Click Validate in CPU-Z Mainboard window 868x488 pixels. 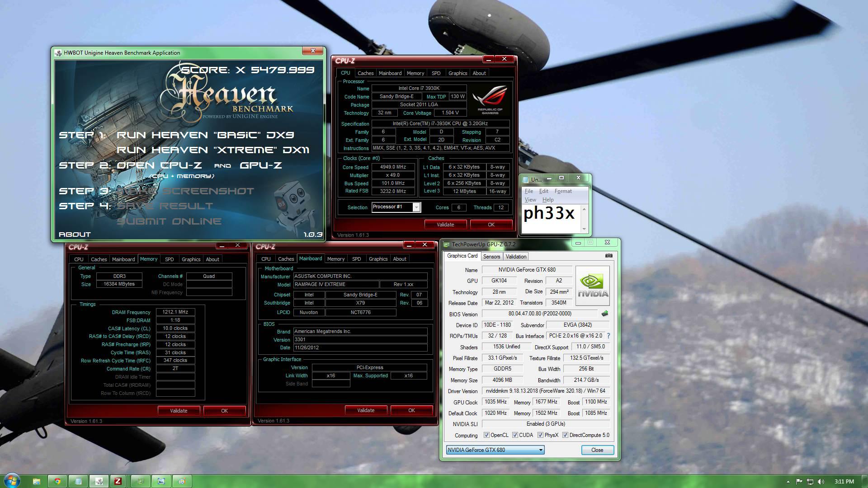pos(366,410)
